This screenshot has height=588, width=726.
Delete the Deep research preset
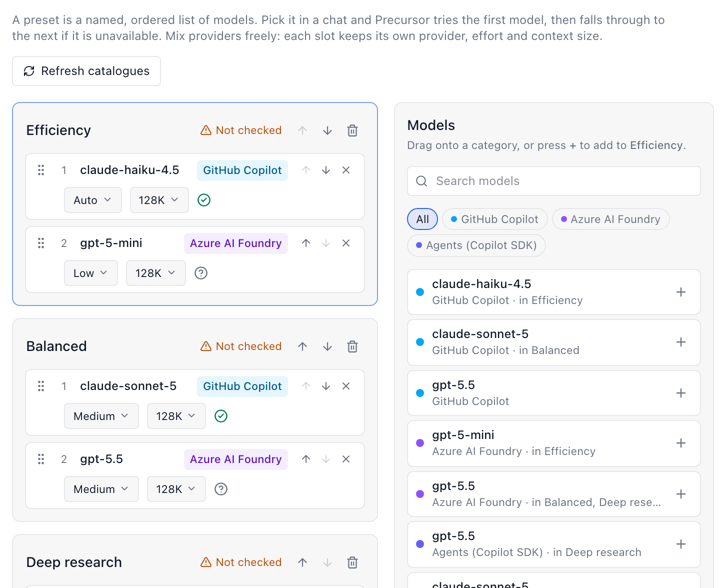click(x=352, y=562)
